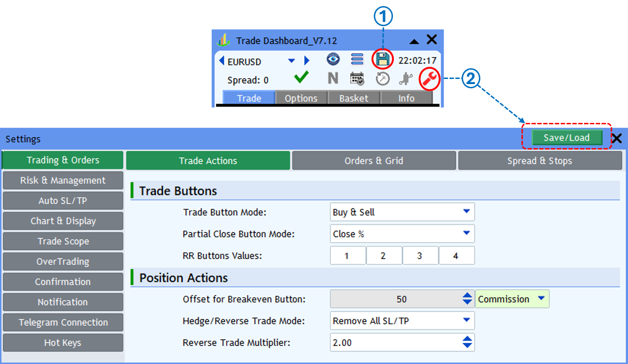Click the gray N news icon
This screenshot has height=364, width=628.
[x=333, y=79]
